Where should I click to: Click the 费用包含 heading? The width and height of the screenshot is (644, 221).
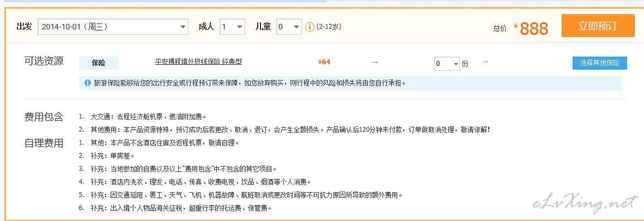tap(44, 117)
